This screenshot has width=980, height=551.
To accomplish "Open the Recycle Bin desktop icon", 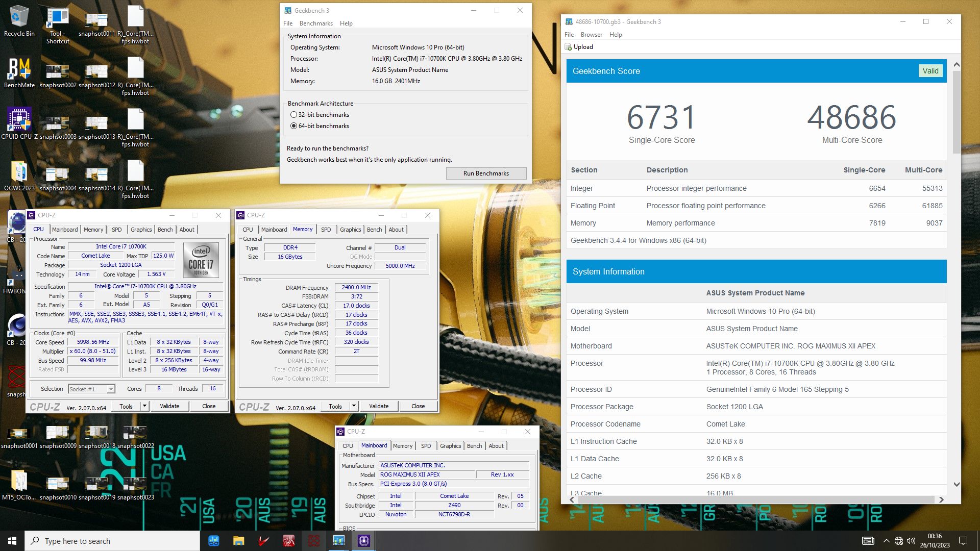I will 19,21.
